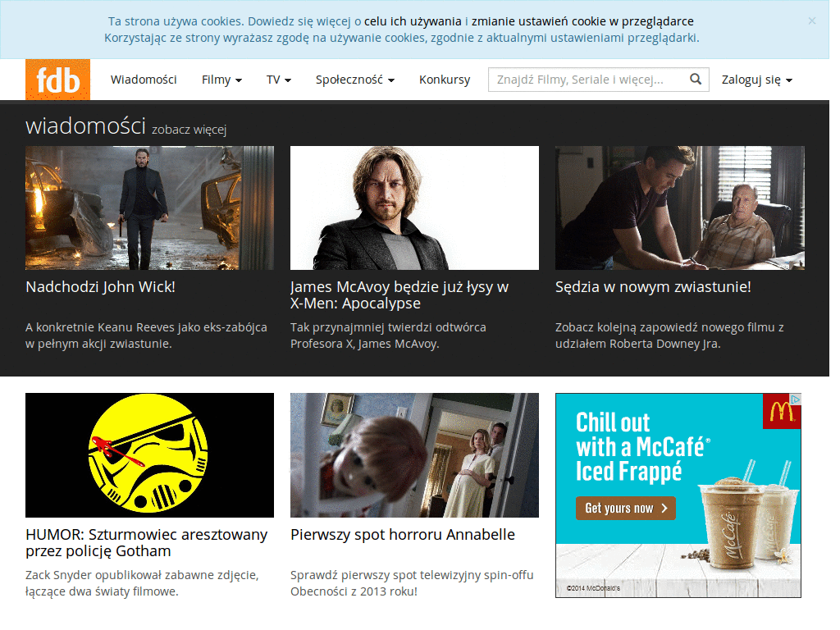Screen dimensions: 840x630
Task: Open the John Wick article thumbnail
Action: pos(149,208)
